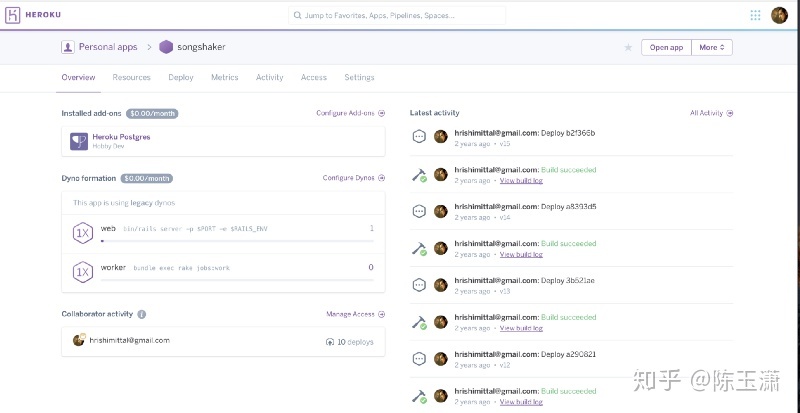
Task: Click the All Activity link
Action: click(x=711, y=113)
